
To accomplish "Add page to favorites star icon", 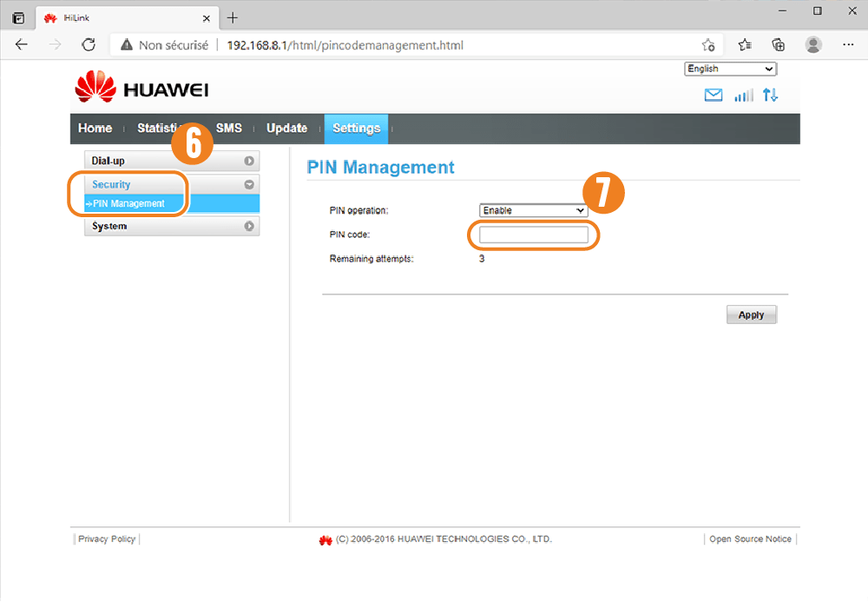I will pos(708,45).
